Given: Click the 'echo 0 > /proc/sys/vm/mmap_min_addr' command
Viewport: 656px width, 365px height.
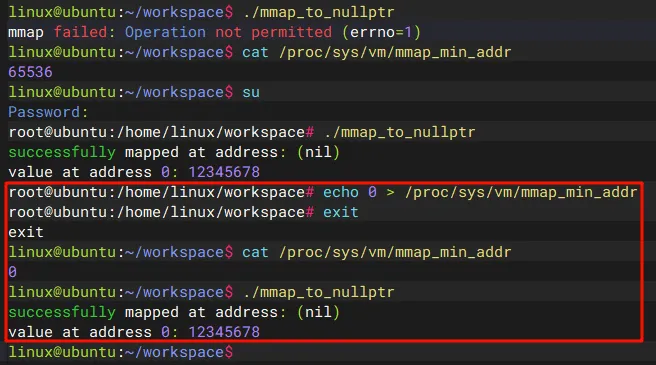Looking at the screenshot, I should pos(480,192).
